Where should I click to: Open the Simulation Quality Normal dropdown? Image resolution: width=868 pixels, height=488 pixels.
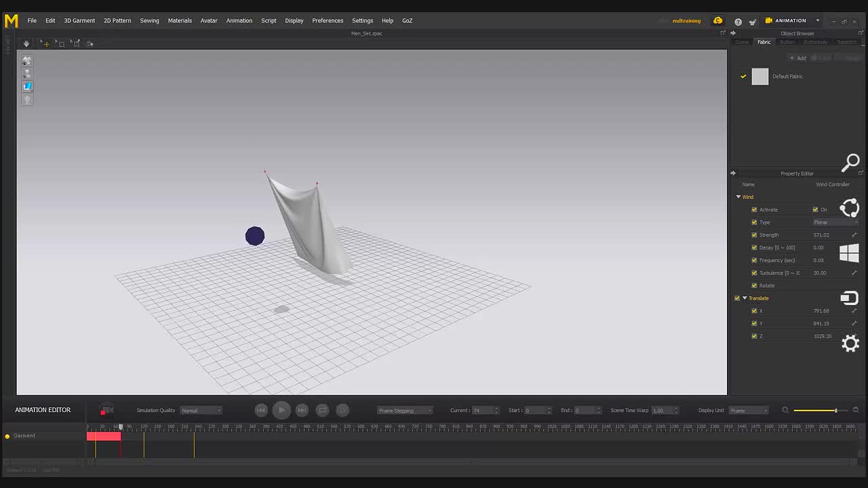tap(201, 410)
